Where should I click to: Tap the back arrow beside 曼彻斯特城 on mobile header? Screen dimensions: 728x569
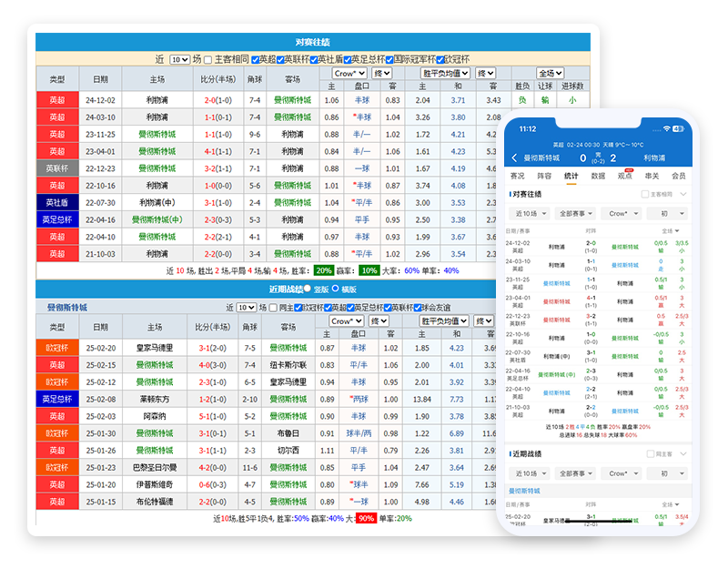(x=512, y=157)
